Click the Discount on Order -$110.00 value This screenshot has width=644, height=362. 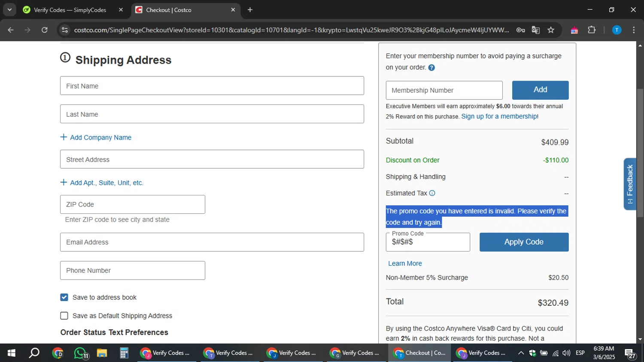556,160
